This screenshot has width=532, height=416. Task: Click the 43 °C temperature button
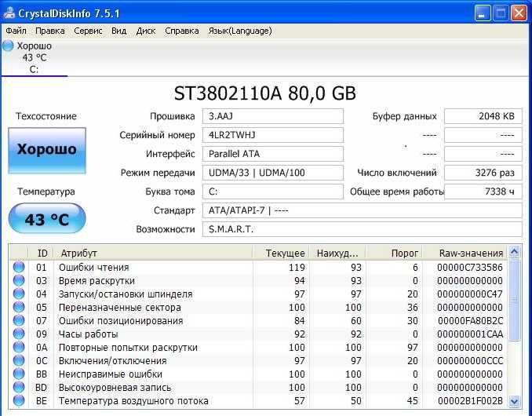click(47, 219)
